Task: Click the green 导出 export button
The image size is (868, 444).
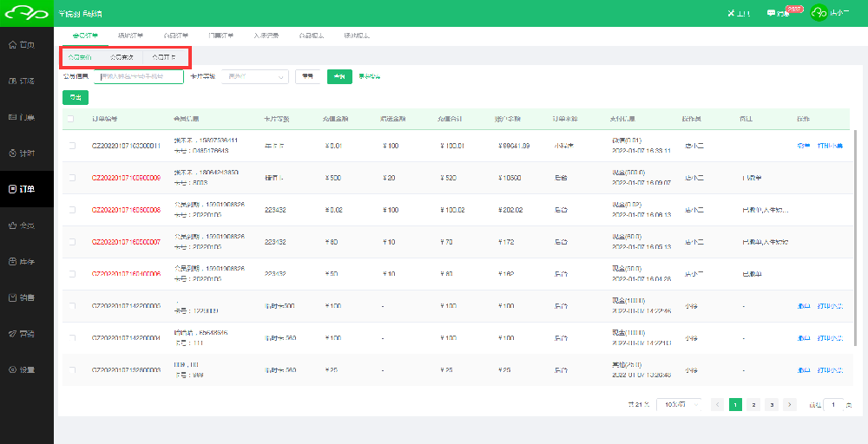Action: point(76,97)
